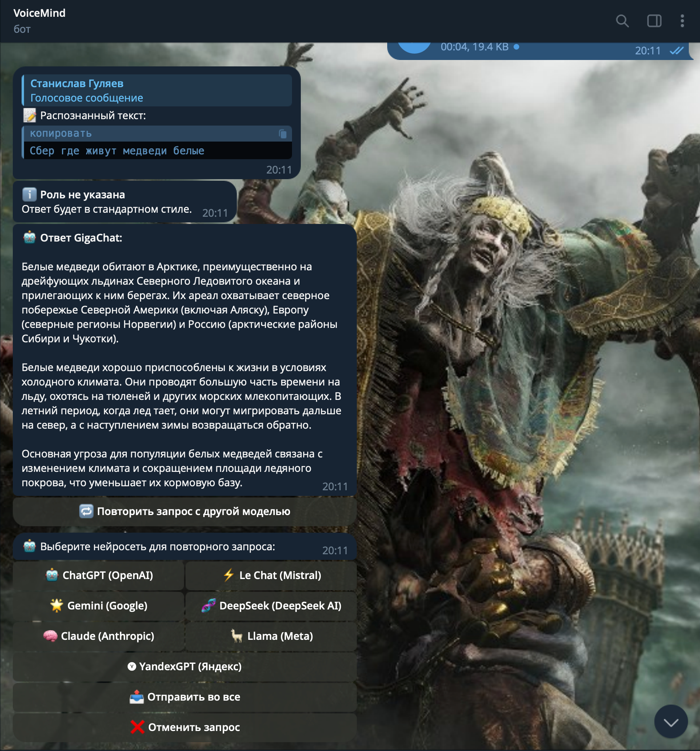Open search in the VoiceMind chat
The height and width of the screenshot is (751, 700).
click(x=622, y=21)
